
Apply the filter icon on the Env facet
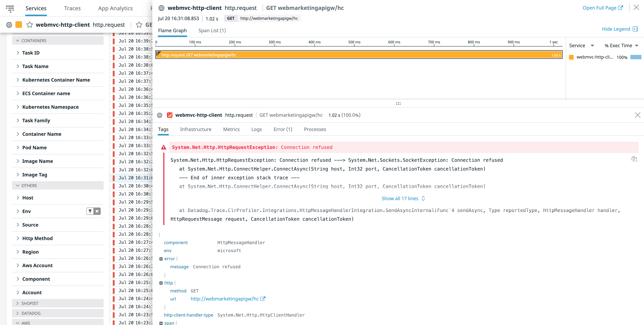click(x=90, y=211)
